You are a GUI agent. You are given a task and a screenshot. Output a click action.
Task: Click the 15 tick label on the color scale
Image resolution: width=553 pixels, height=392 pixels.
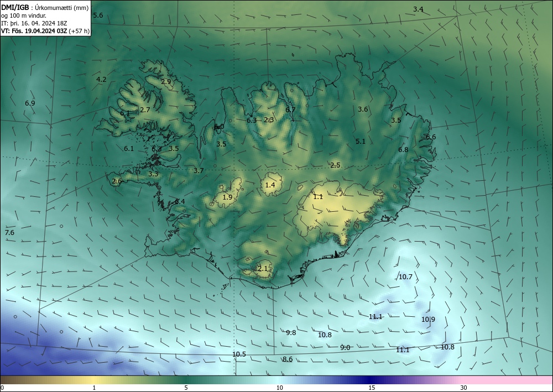coord(372,388)
